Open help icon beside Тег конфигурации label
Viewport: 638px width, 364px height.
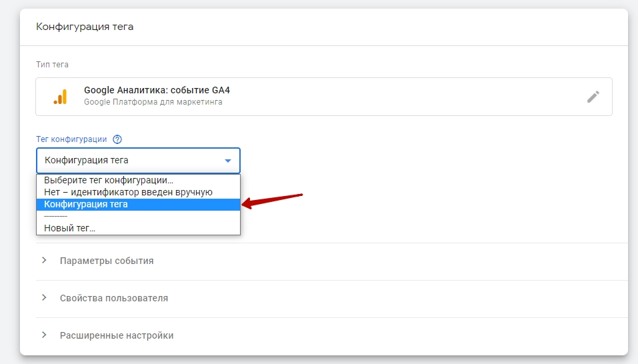pos(117,139)
